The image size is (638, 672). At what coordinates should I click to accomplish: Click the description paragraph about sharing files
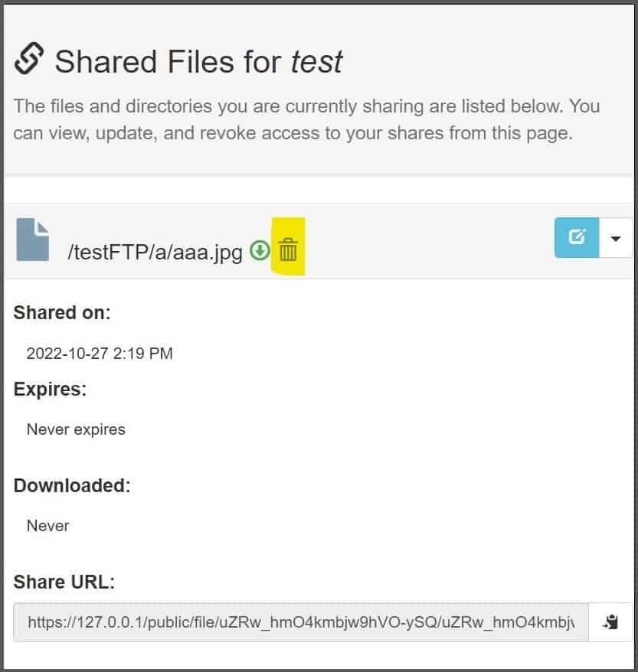pos(306,119)
